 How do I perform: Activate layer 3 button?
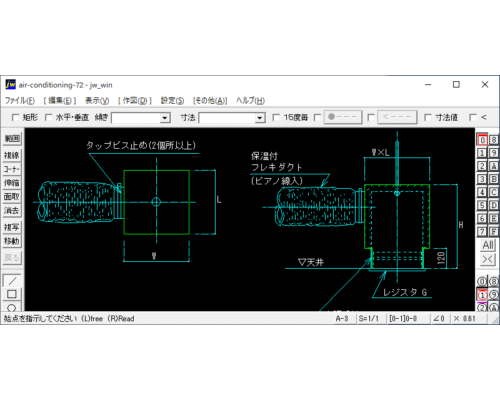482,179
